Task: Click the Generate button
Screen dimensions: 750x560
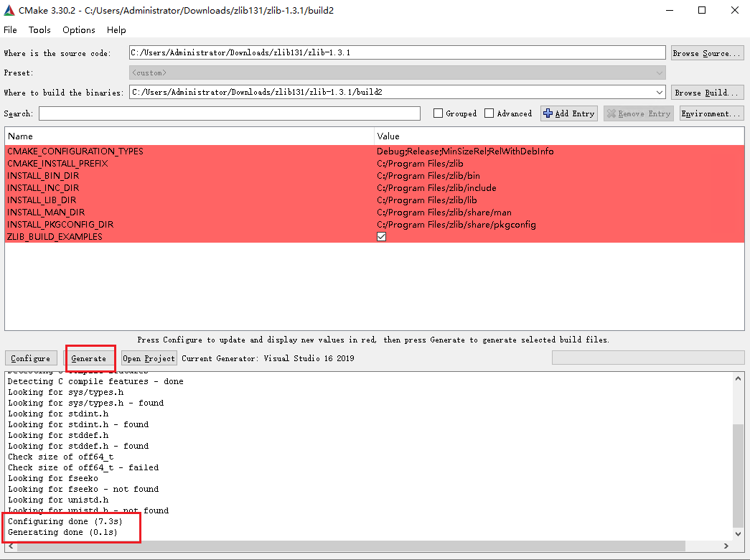Action: (x=88, y=358)
